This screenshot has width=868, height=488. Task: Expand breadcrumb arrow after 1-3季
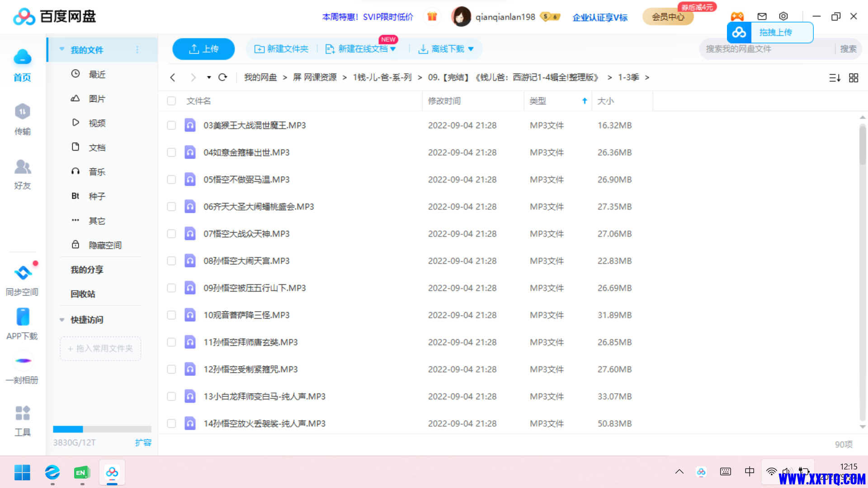click(647, 78)
